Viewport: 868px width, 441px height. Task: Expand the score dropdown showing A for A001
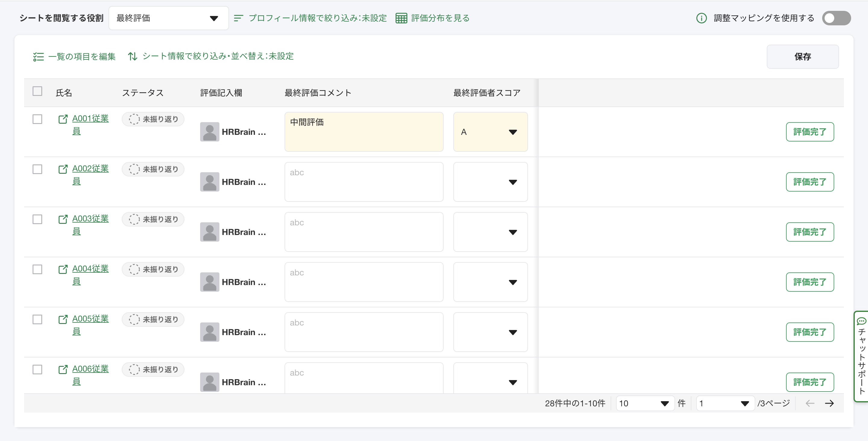[490, 132]
